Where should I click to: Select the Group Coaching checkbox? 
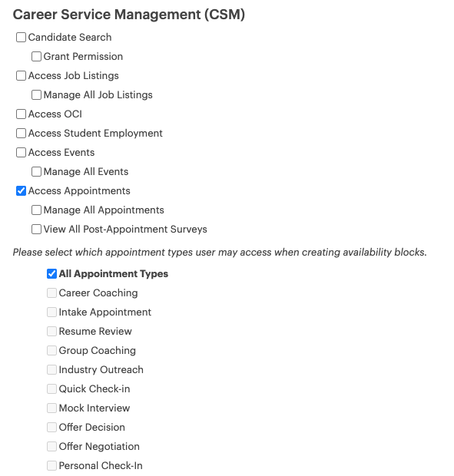[x=51, y=351]
